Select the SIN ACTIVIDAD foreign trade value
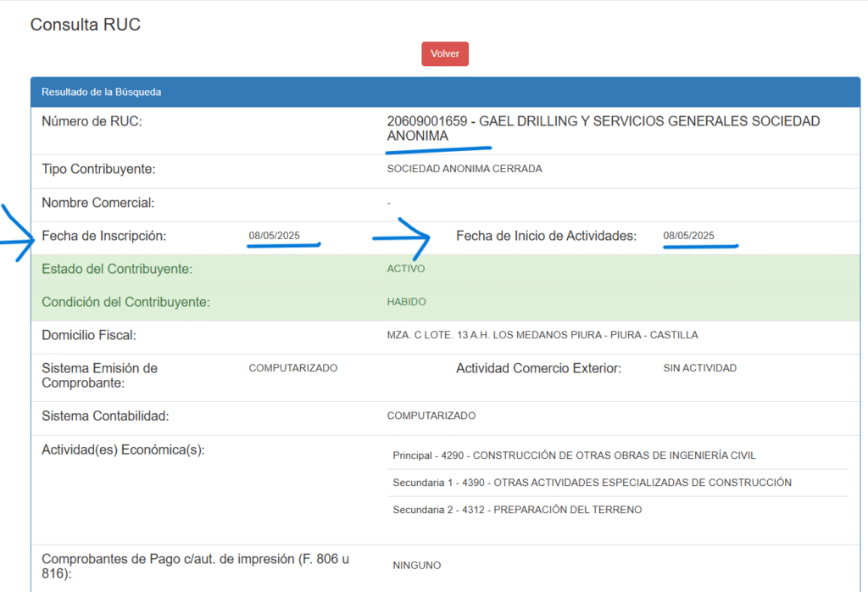The image size is (868, 592). 699,368
